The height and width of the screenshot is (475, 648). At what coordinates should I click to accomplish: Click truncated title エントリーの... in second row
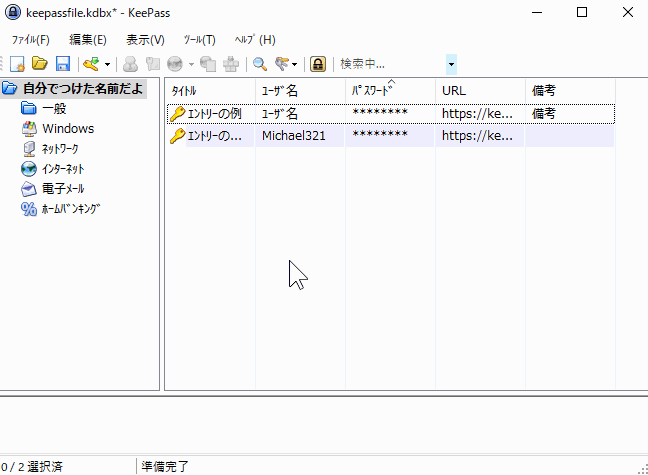tap(214, 136)
